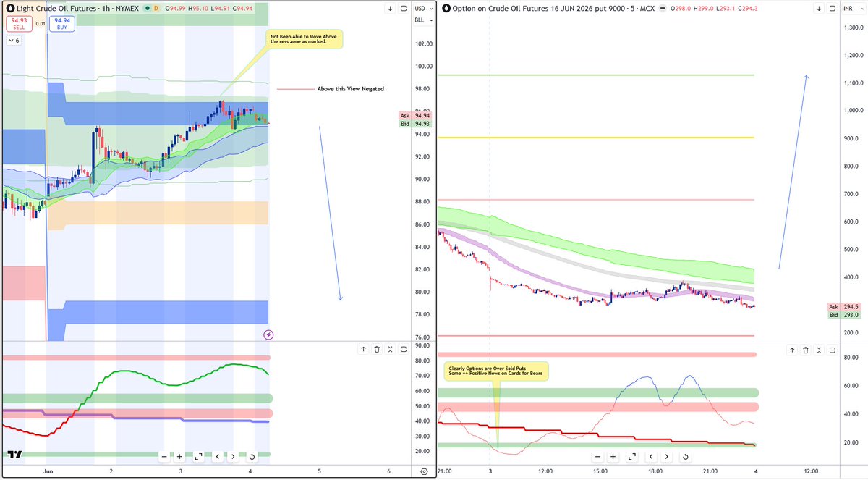Click the 1,300.0 price scale value

854,28
